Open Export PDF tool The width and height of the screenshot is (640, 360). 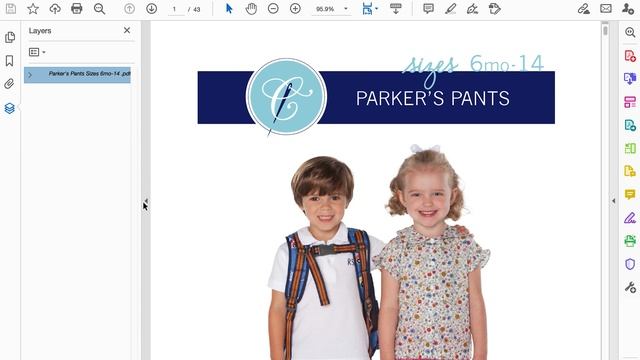point(630,78)
